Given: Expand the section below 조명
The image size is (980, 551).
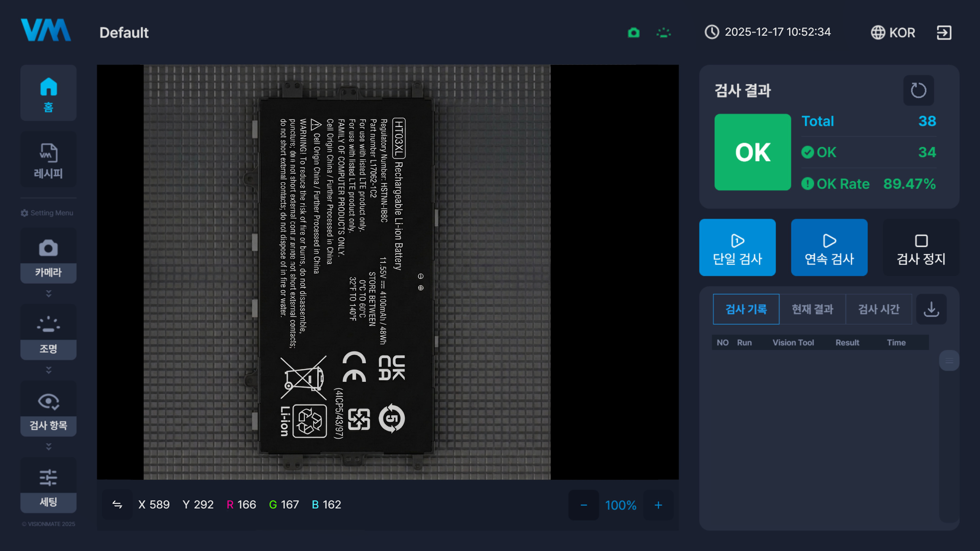Looking at the screenshot, I should click(x=48, y=370).
